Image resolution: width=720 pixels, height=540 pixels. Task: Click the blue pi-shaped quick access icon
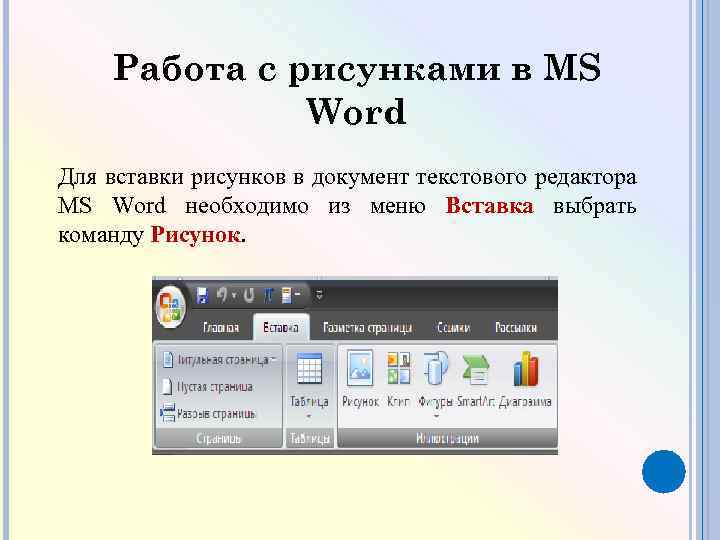269,295
